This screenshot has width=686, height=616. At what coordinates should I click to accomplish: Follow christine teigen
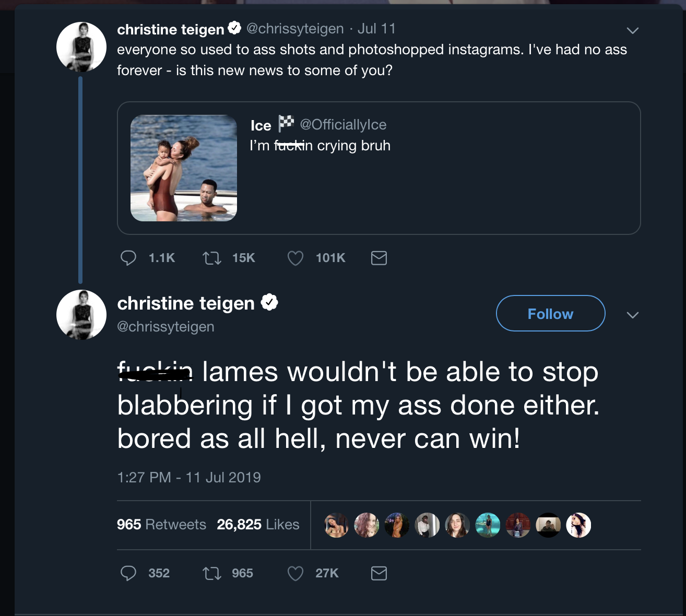tap(550, 314)
